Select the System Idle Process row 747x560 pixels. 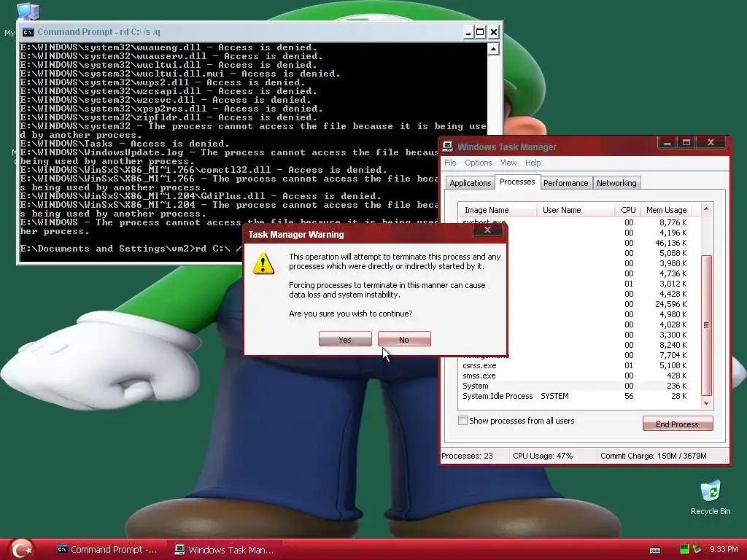point(578,396)
